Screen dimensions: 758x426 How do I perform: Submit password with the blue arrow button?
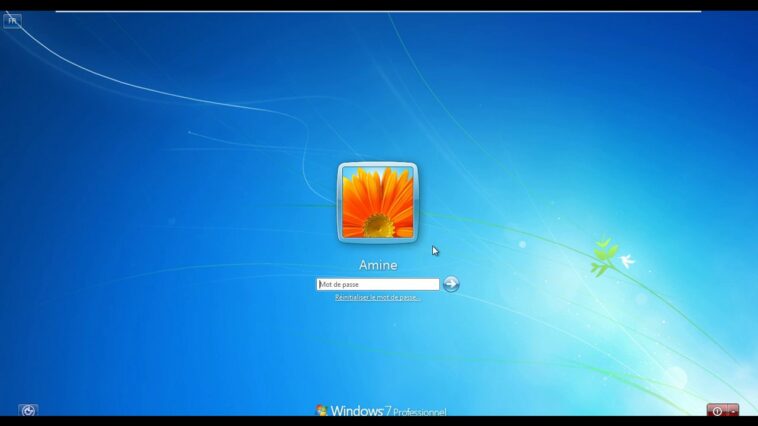(x=451, y=284)
